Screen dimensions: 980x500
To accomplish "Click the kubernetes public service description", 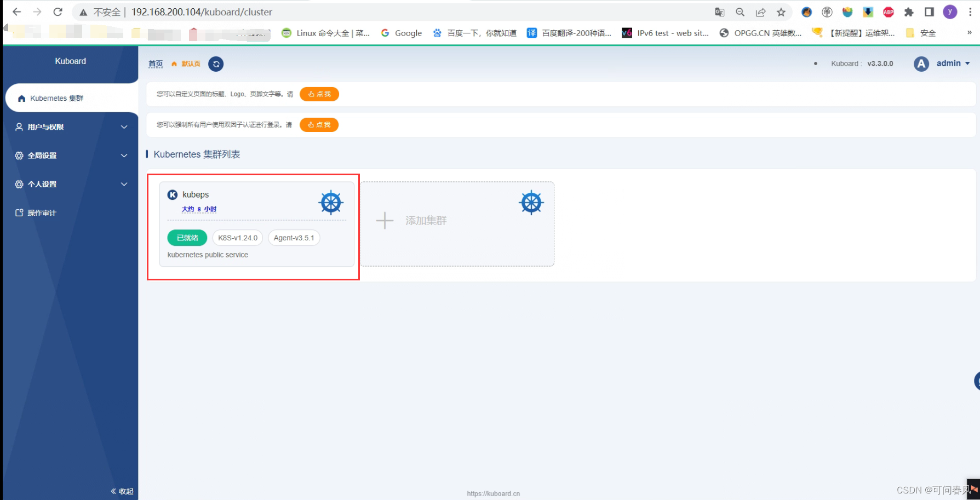I will tap(208, 255).
